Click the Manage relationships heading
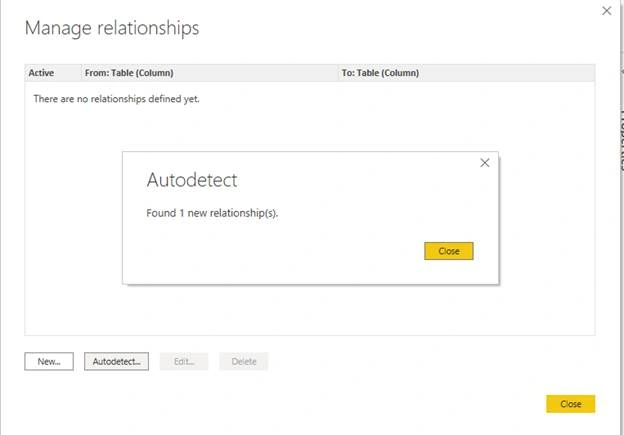 (112, 28)
